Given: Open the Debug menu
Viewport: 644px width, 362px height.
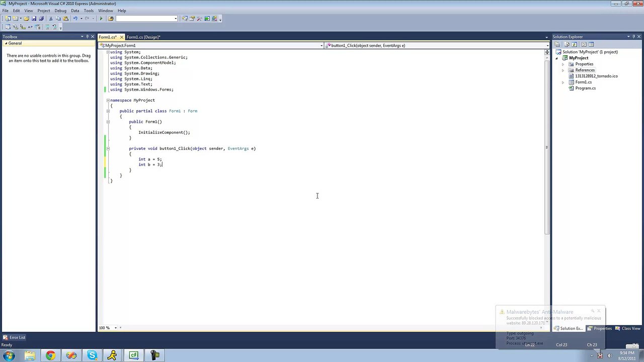Looking at the screenshot, I should [60, 11].
